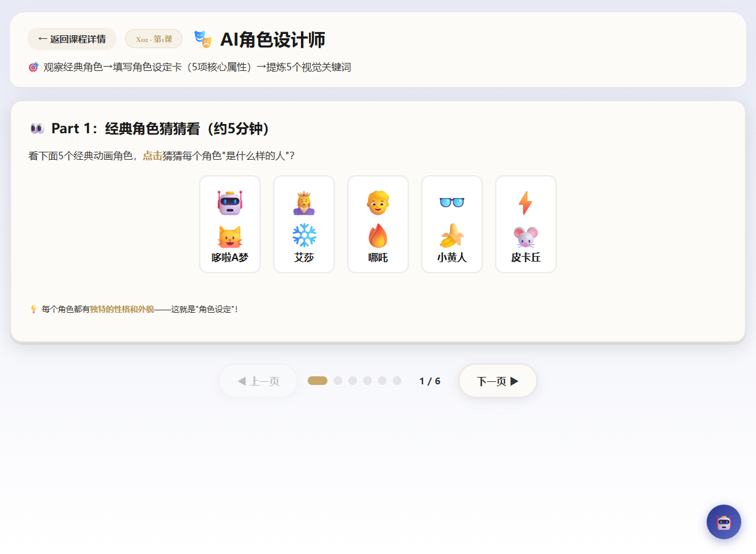Jump to page 2 pagination dot
Viewport: 756px width, 554px height.
(x=338, y=381)
